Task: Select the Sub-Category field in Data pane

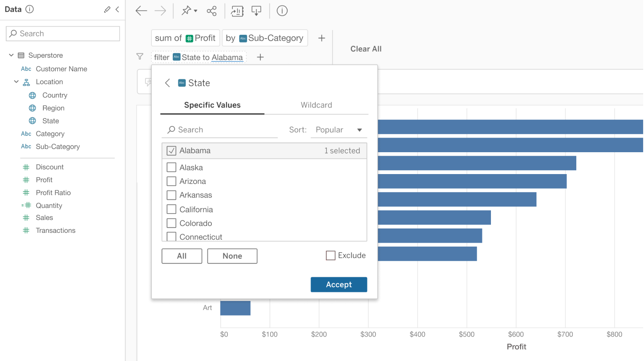Action: (x=58, y=147)
